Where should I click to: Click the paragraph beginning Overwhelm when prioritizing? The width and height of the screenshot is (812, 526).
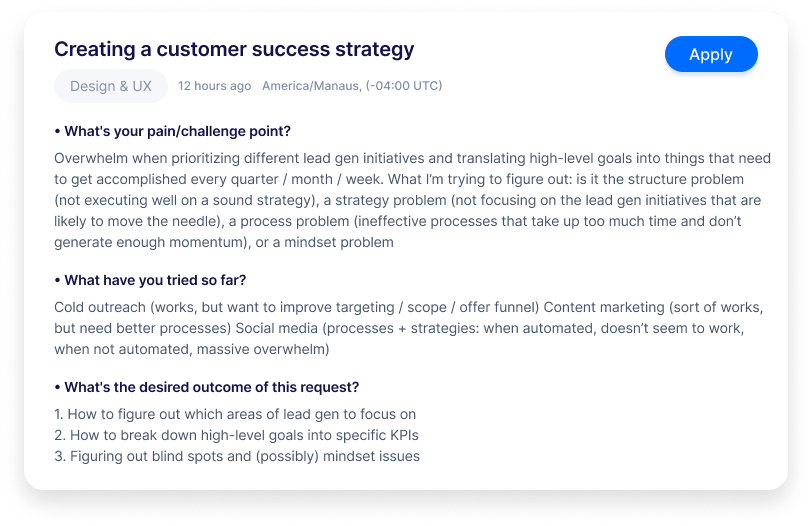point(413,200)
